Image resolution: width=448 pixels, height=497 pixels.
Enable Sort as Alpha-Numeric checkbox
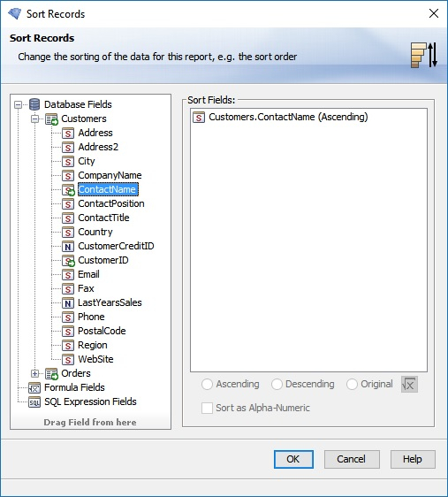[207, 408]
